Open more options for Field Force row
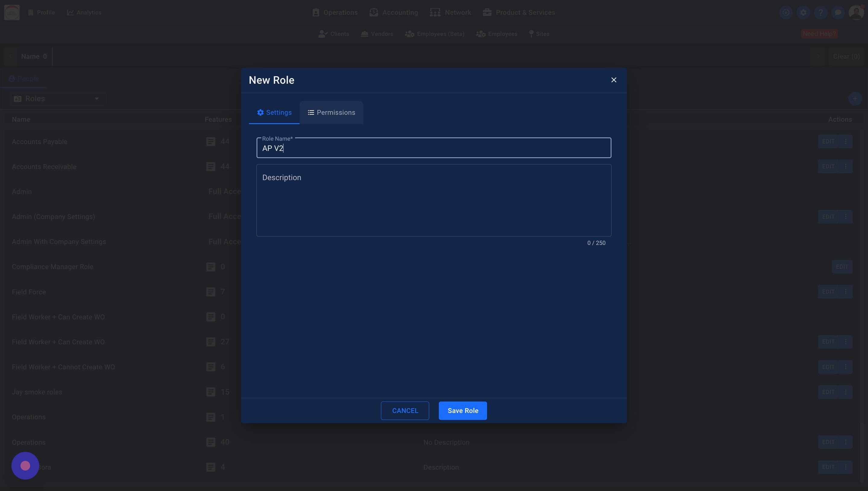Viewport: 868px width, 491px height. click(845, 292)
